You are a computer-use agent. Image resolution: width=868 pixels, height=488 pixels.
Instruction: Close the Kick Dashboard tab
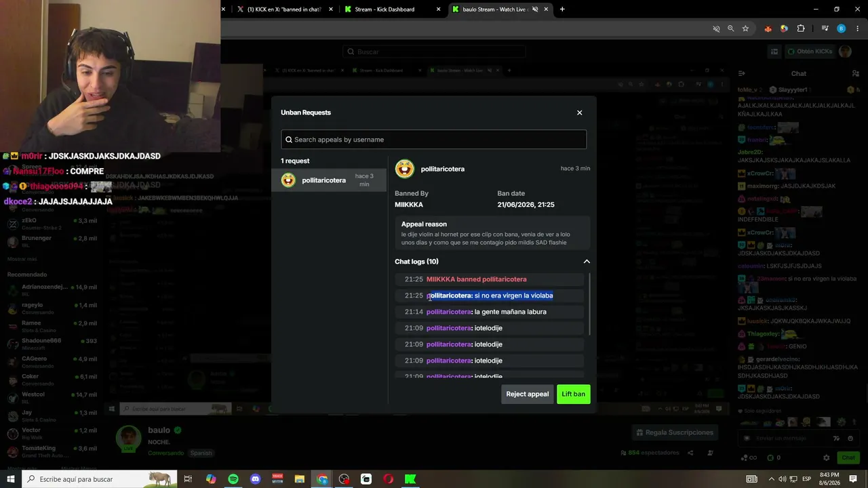click(x=438, y=9)
